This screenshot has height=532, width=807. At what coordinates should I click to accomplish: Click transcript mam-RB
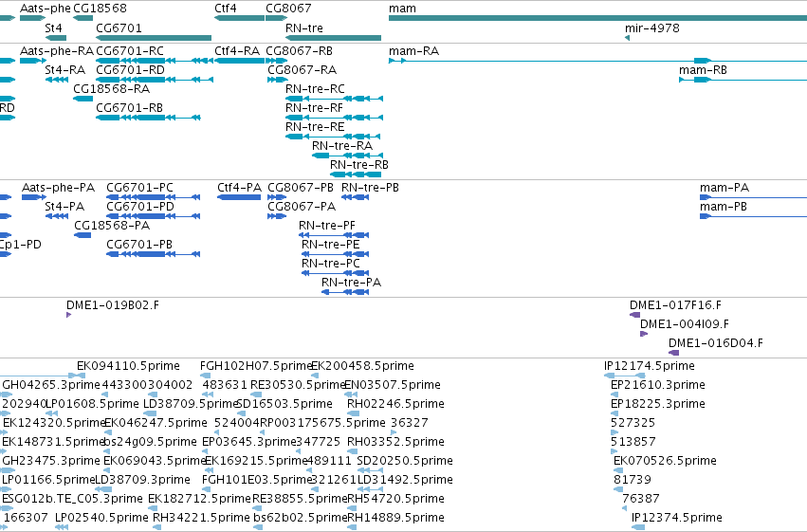pos(743,80)
